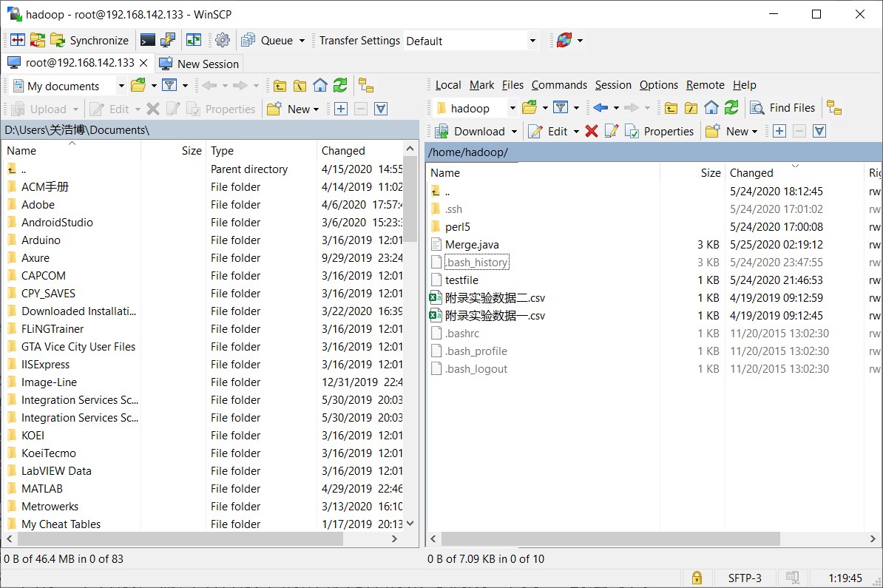The width and height of the screenshot is (883, 588).
Task: Open the Queue dropdown arrow
Action: point(302,41)
